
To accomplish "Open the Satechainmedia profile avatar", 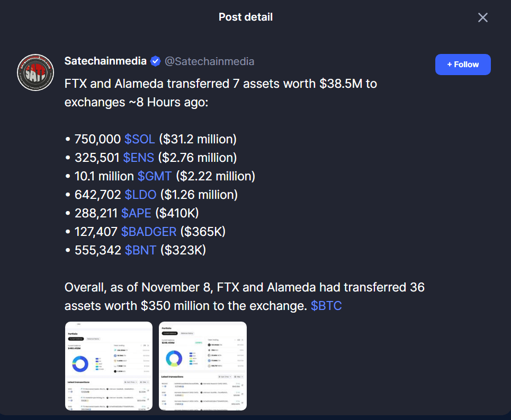I will point(35,72).
